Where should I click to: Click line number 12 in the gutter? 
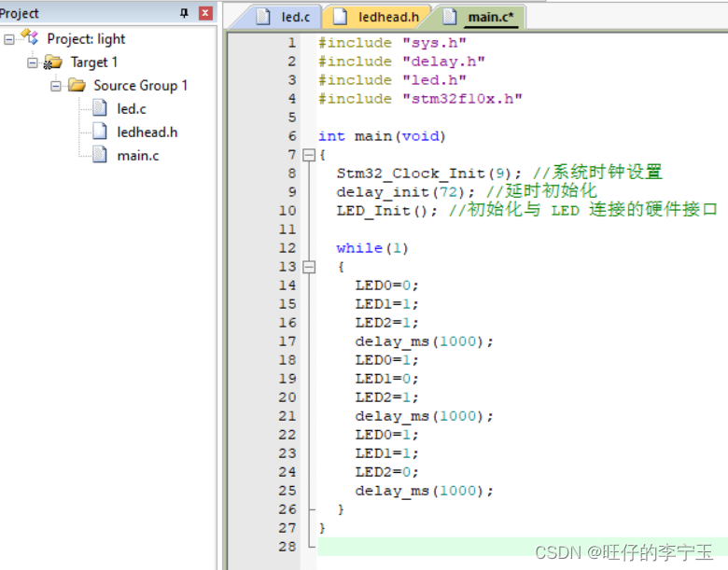click(x=287, y=248)
